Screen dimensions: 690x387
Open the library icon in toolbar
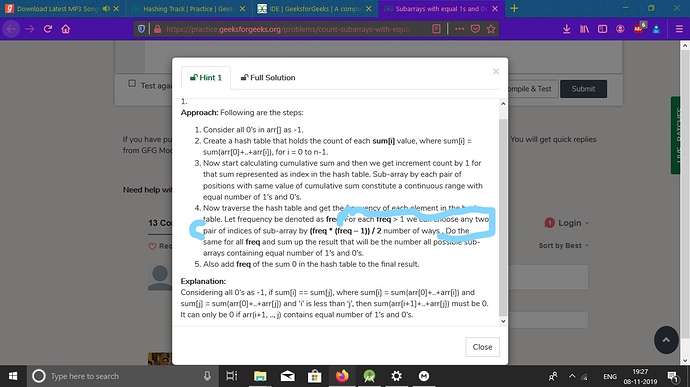(584, 29)
